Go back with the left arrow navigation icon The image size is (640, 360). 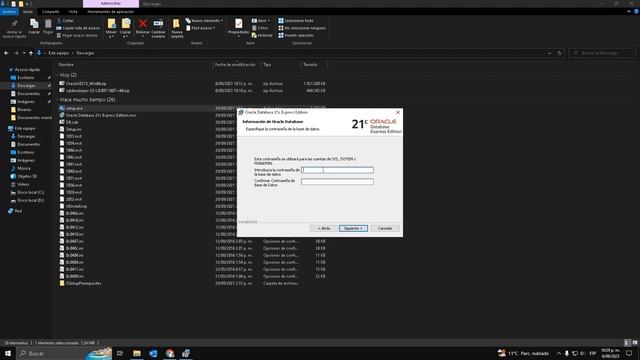(x=6, y=53)
